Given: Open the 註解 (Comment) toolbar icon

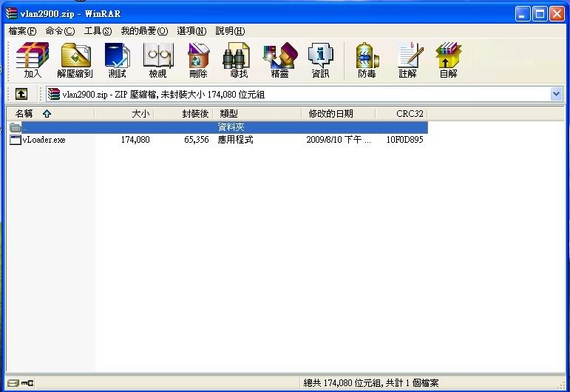Looking at the screenshot, I should point(407,60).
